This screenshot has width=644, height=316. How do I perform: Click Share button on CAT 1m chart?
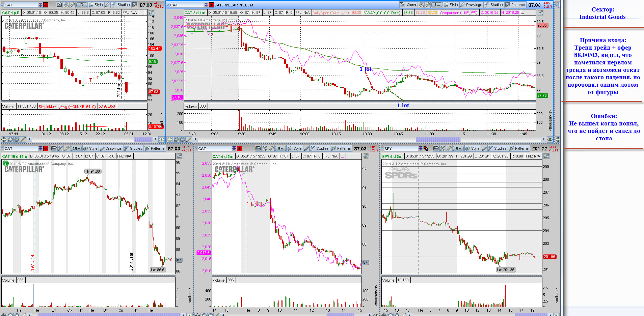tap(408, 5)
